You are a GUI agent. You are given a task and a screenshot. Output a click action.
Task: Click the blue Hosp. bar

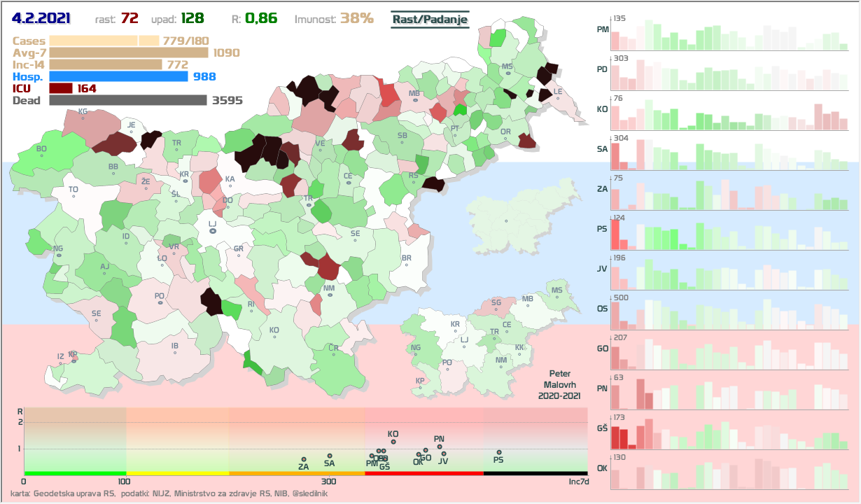(x=118, y=76)
